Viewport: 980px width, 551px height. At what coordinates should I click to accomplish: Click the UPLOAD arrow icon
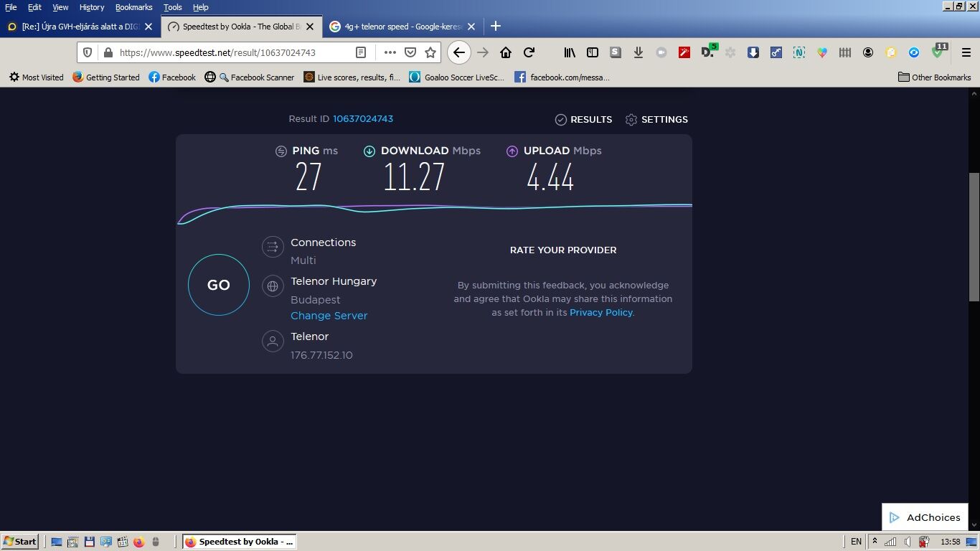[x=512, y=151]
